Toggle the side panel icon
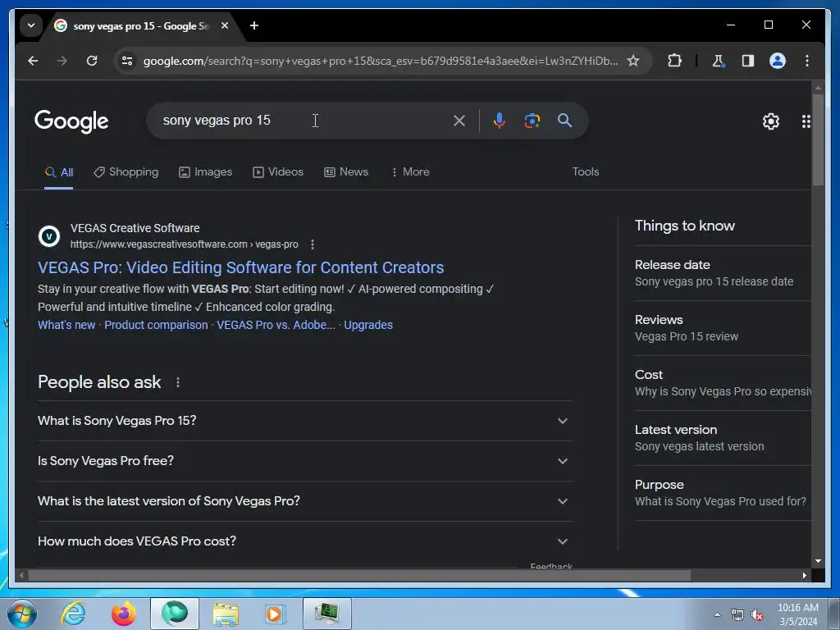 coord(748,61)
